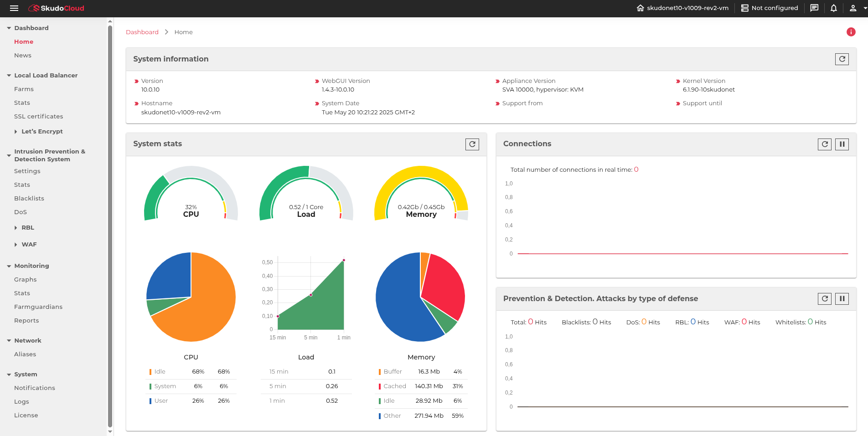Open the hamburger menu
868x436 pixels.
[x=14, y=8]
